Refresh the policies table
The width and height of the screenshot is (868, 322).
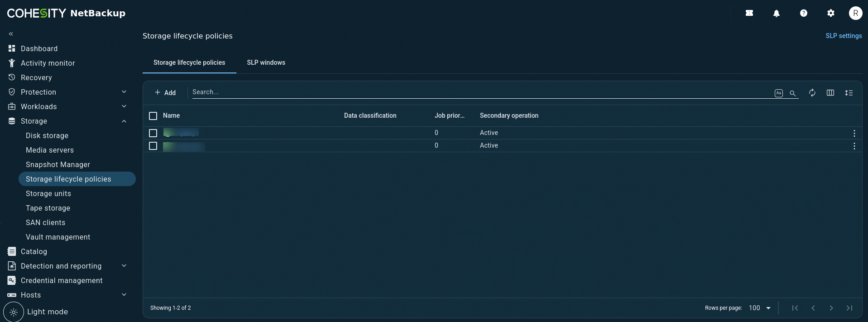(x=812, y=92)
